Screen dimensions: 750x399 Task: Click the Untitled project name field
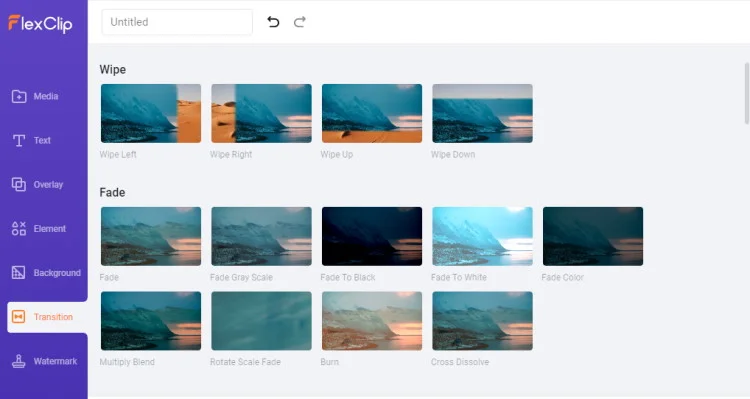tap(177, 22)
